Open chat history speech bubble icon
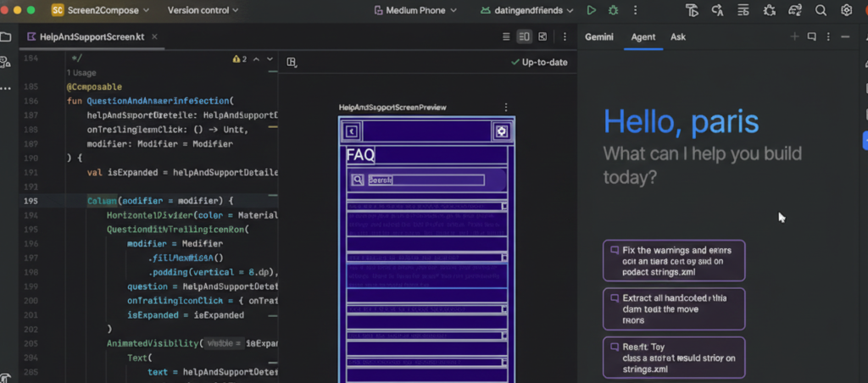Image resolution: width=868 pixels, height=383 pixels. [x=811, y=36]
